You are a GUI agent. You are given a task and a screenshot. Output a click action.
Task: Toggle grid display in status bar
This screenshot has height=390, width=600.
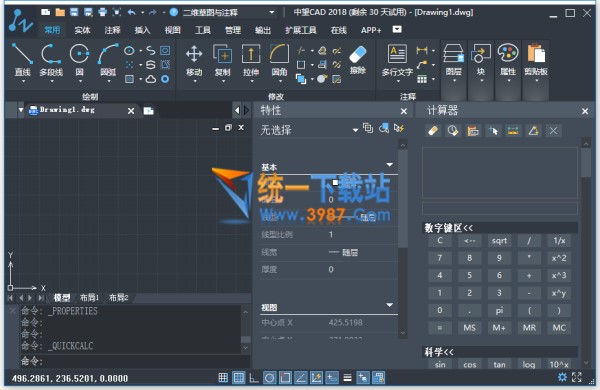point(239,378)
